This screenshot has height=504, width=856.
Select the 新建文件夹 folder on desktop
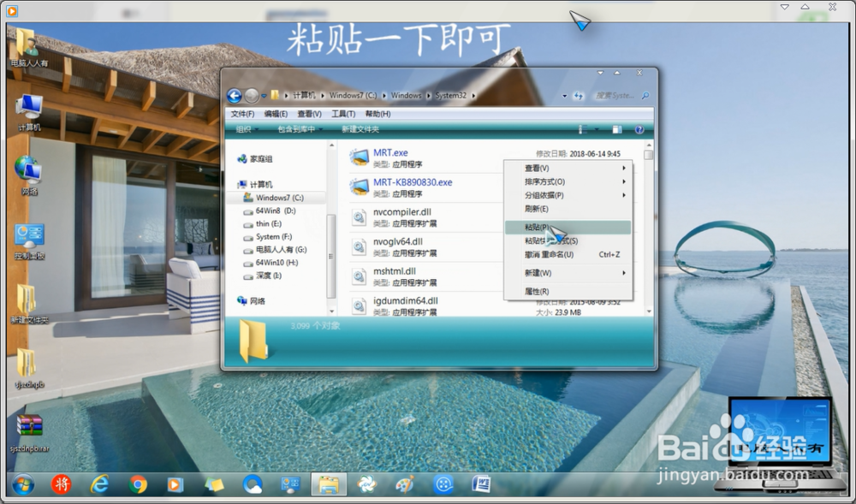[x=29, y=305]
